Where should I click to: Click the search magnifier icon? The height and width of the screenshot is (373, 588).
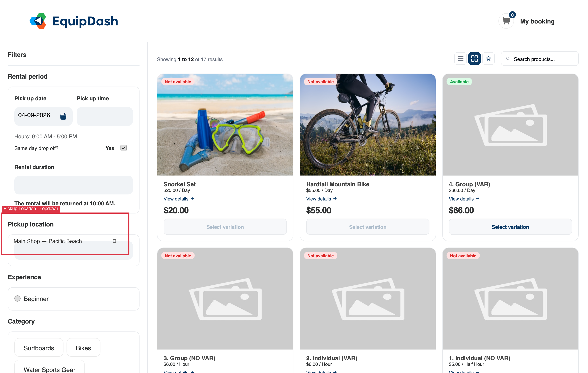pos(508,59)
